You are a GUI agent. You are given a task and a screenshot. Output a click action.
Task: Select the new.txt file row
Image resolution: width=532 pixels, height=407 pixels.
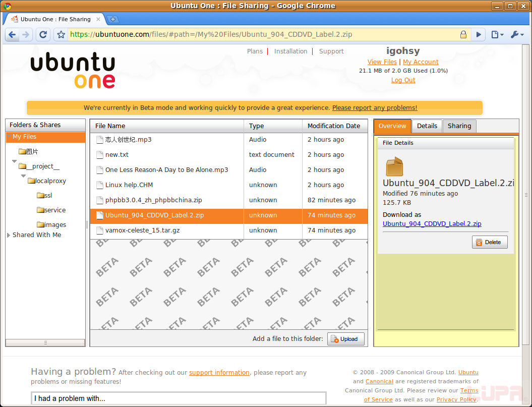[229, 155]
